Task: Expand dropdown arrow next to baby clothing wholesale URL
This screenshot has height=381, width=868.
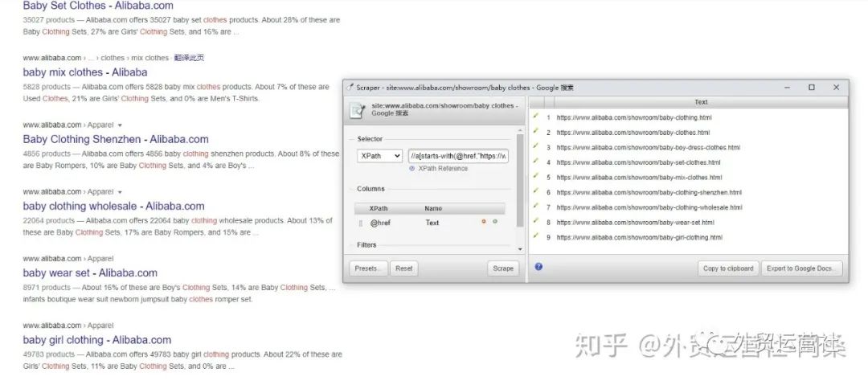Action: click(x=120, y=192)
